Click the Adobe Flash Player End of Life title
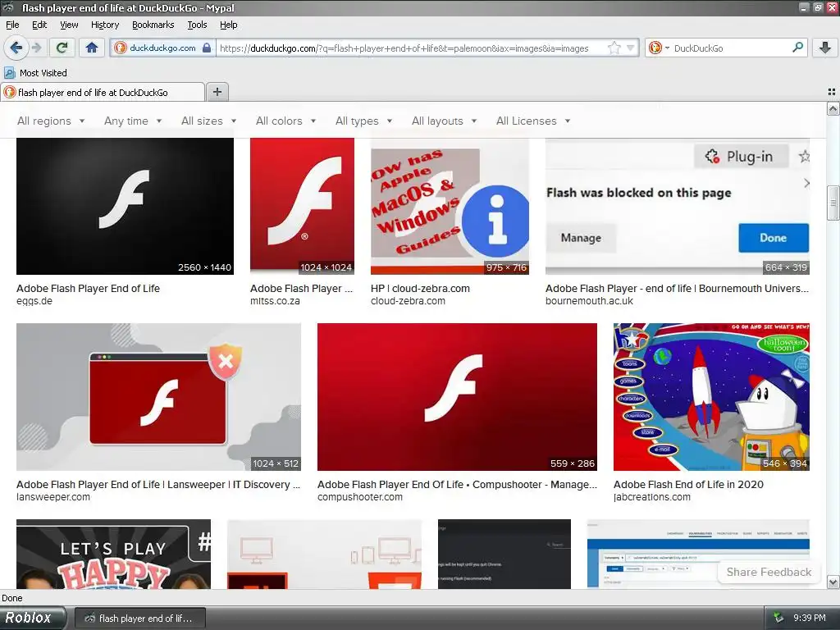 [x=89, y=288]
